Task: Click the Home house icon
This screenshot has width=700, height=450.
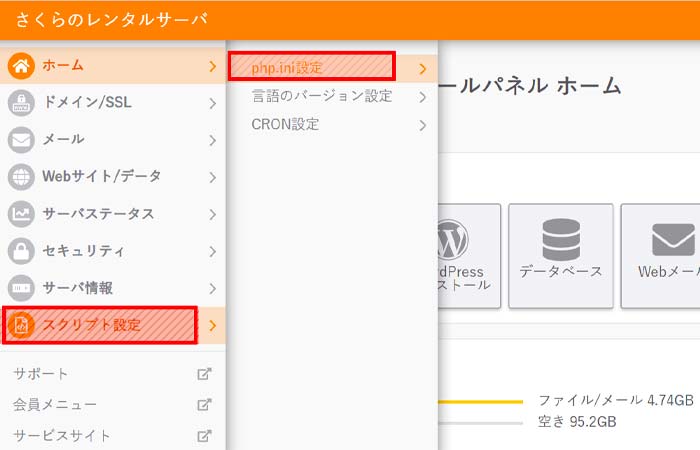Action: (x=21, y=66)
